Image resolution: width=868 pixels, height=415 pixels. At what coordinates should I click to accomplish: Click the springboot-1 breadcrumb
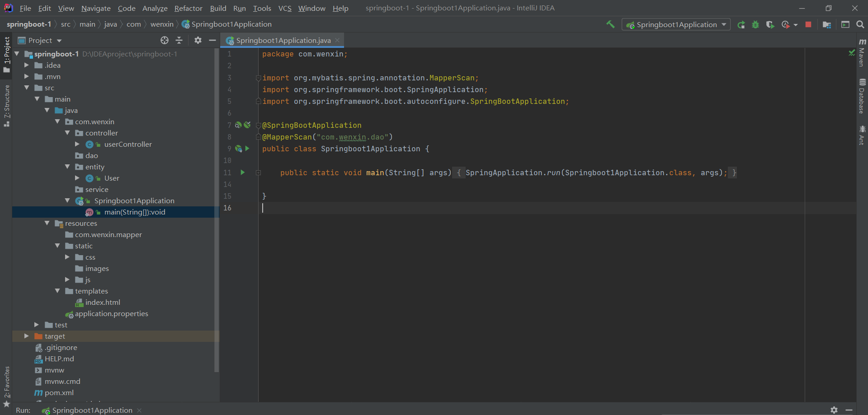[29, 24]
